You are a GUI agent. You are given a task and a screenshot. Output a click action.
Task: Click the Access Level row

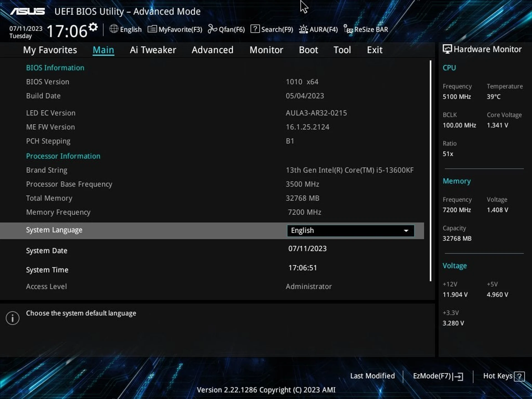[x=212, y=287]
